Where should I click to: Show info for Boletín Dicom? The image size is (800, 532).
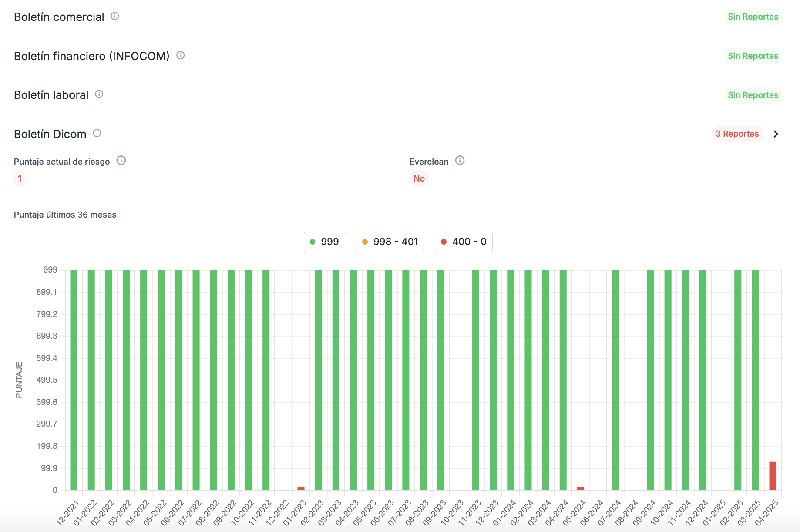tap(97, 133)
